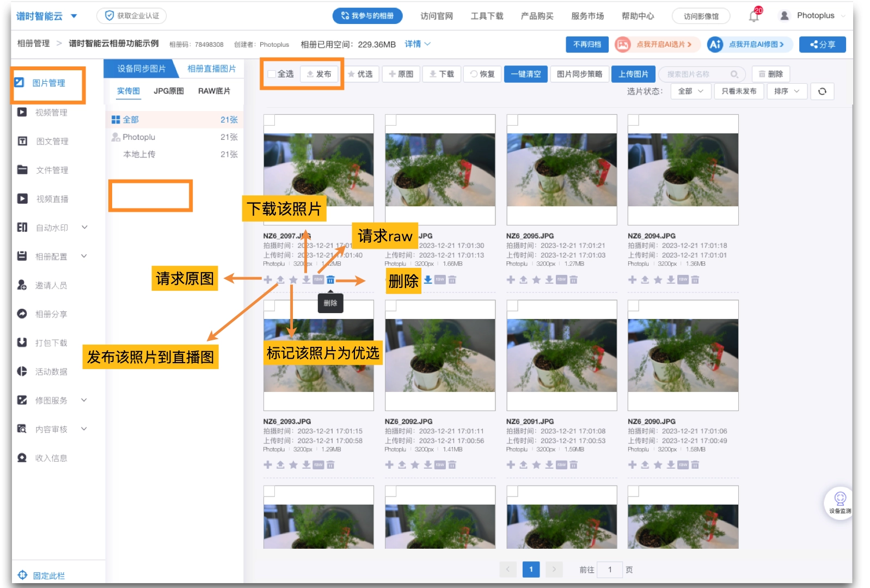Check the NZ6_2095.JPG thumbnail checkbox
Screen dimensions: 870x588
tap(512, 120)
